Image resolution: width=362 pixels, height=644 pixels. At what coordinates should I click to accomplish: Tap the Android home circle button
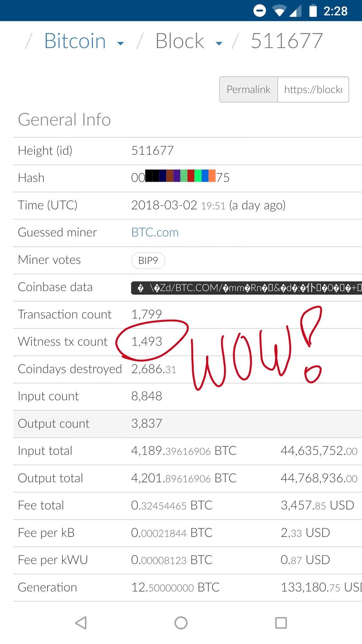tap(181, 623)
